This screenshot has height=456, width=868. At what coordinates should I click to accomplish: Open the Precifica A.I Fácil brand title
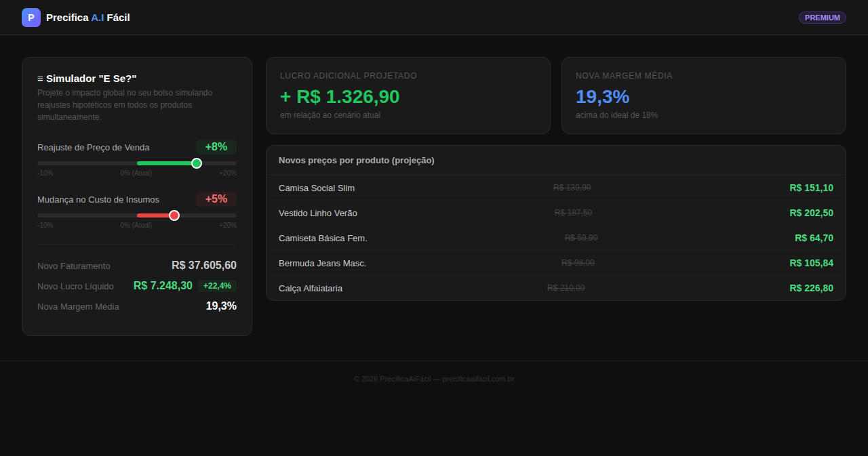[88, 18]
